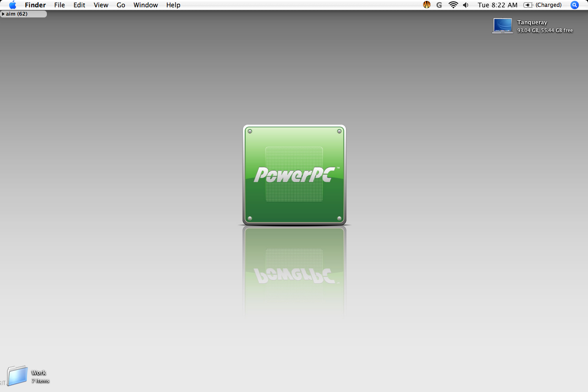Click the orange striped menu bar icon
The image size is (588, 392).
tap(427, 5)
